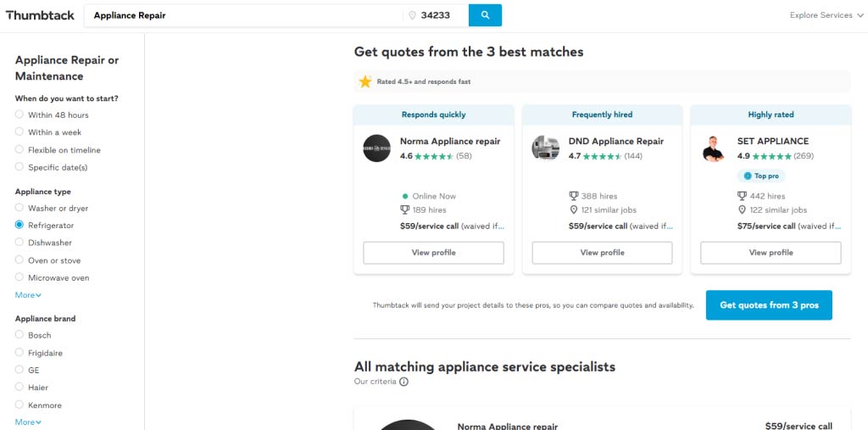This screenshot has height=430, width=868.
Task: Open SET APPLIANCE profile photo
Action: (x=714, y=148)
